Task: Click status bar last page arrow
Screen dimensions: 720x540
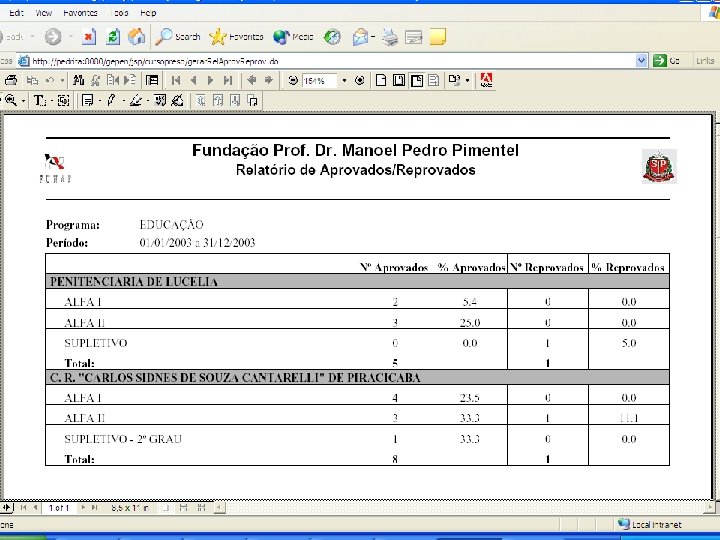Action: click(x=94, y=508)
